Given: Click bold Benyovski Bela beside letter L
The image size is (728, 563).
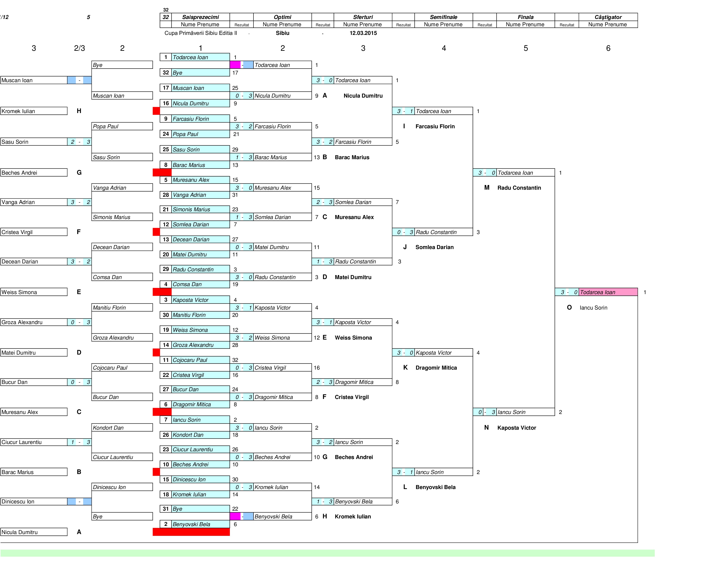Looking at the screenshot, I should 435,487.
